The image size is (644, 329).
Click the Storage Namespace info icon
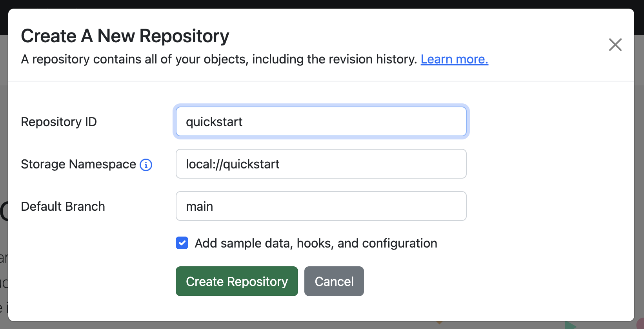[x=146, y=165]
